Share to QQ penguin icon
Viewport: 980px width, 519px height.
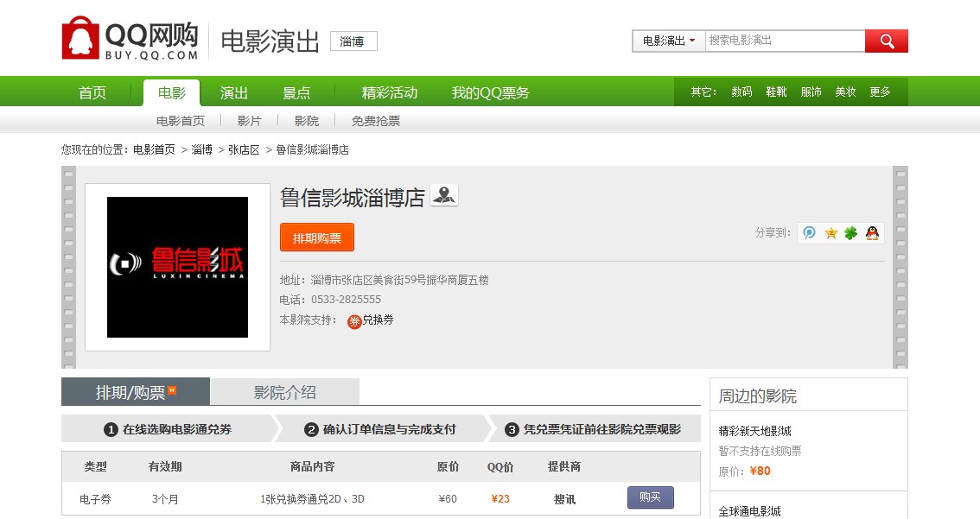click(872, 233)
